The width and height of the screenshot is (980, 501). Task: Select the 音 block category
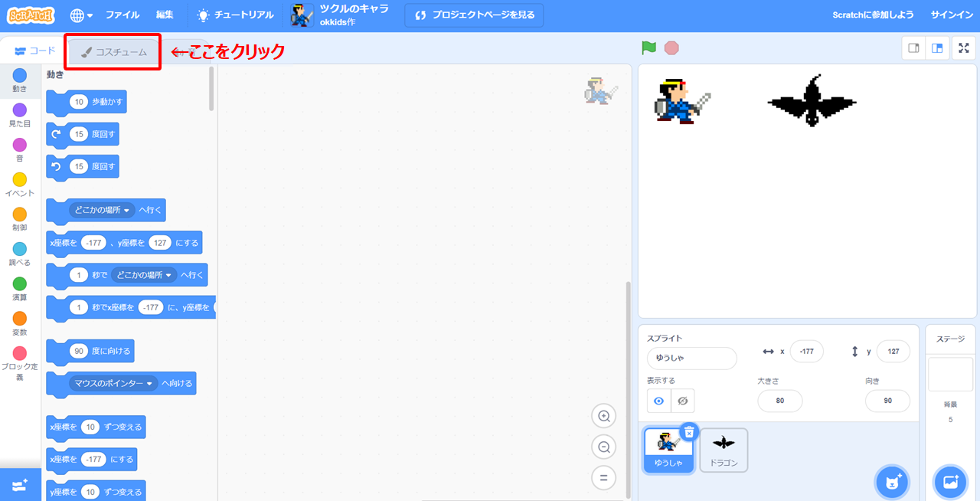point(20,150)
